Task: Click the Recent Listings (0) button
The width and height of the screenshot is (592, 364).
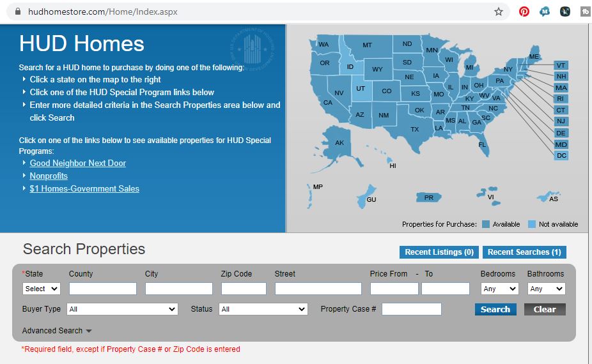Action: point(439,252)
